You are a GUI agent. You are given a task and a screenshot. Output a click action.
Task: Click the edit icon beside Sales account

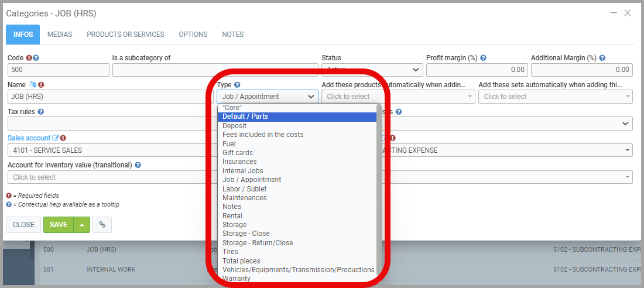coord(56,138)
